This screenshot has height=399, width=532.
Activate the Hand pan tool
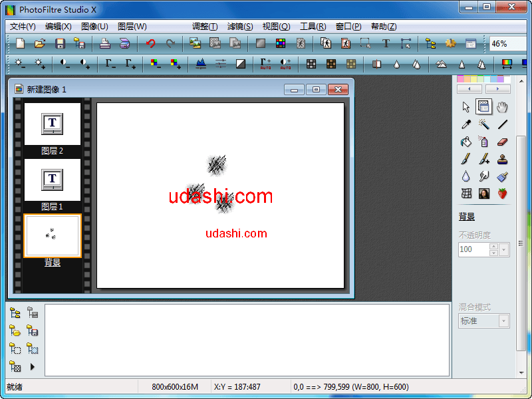(x=502, y=106)
